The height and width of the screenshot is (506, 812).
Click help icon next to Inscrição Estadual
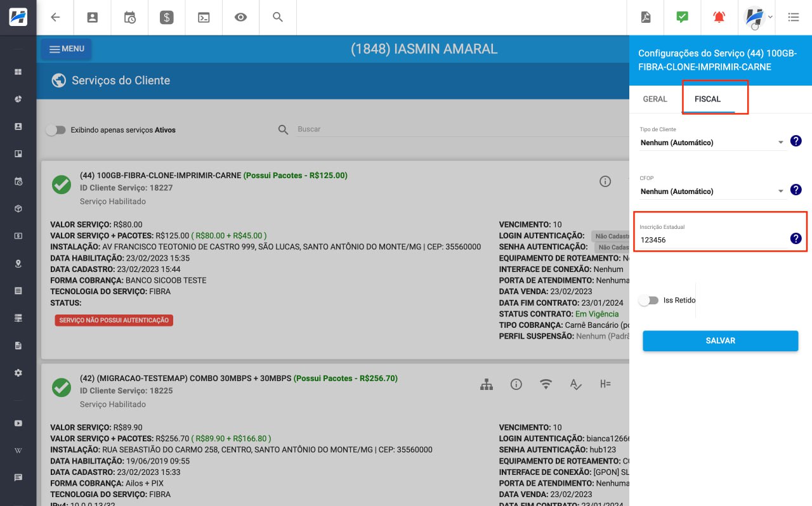point(796,238)
